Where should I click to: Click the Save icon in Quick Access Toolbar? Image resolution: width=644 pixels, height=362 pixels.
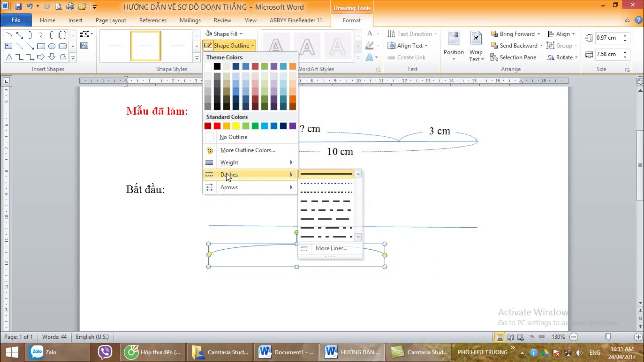coord(19,7)
